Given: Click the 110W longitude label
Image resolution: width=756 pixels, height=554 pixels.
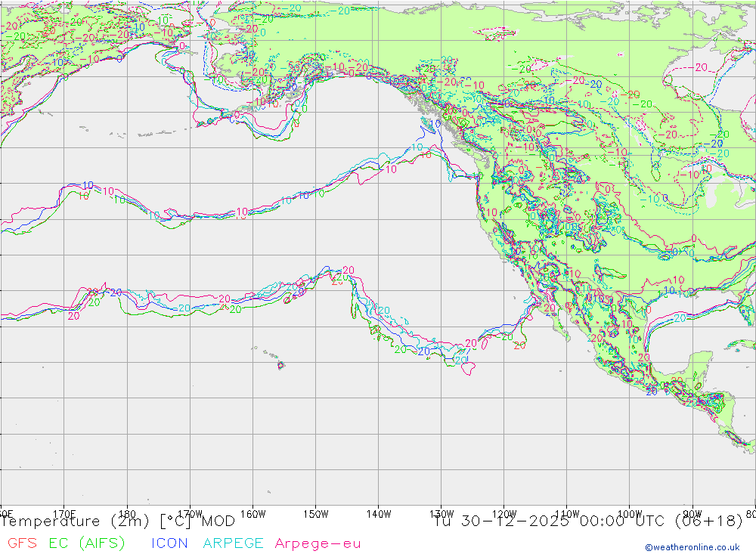Looking at the screenshot, I should point(567,513).
